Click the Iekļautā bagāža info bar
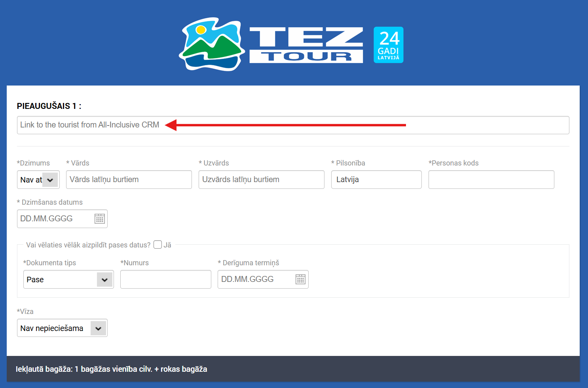 tap(293, 369)
